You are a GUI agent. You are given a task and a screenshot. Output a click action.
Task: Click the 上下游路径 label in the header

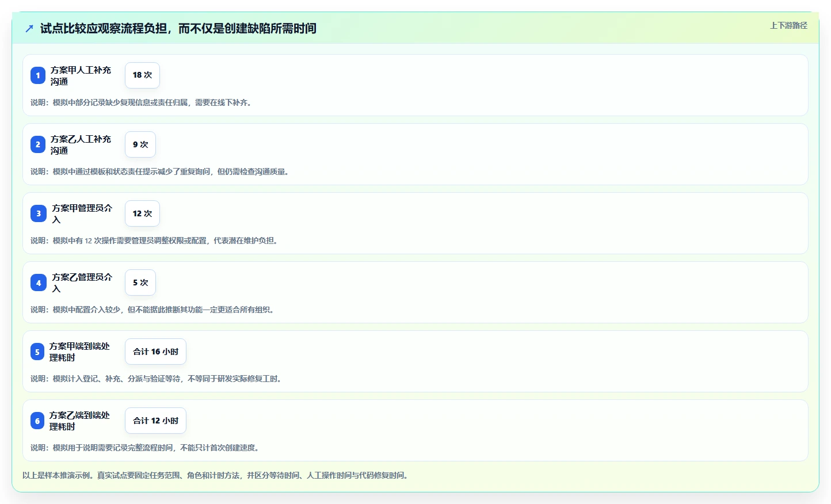pos(788,25)
